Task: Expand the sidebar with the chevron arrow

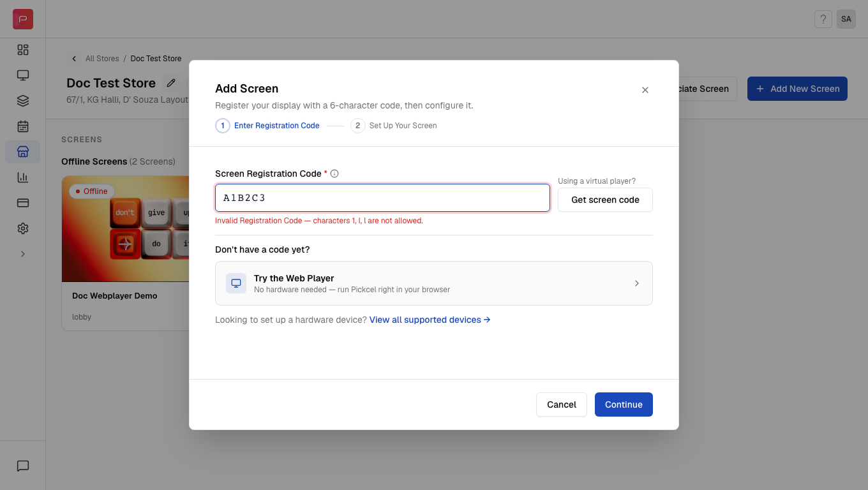Action: pos(23,254)
